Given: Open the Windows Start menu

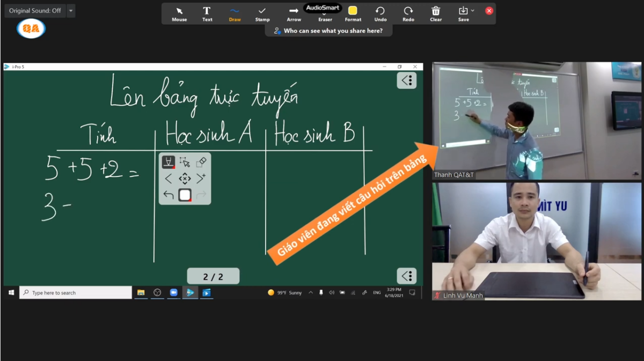Looking at the screenshot, I should point(11,292).
